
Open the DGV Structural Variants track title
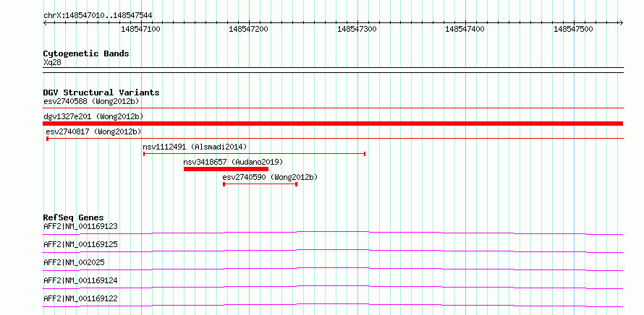click(101, 92)
